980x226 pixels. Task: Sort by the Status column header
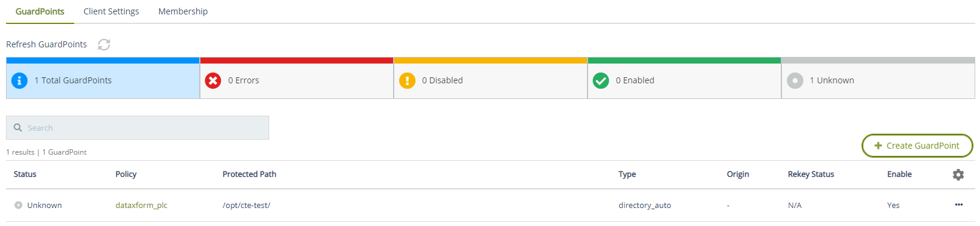(25, 174)
